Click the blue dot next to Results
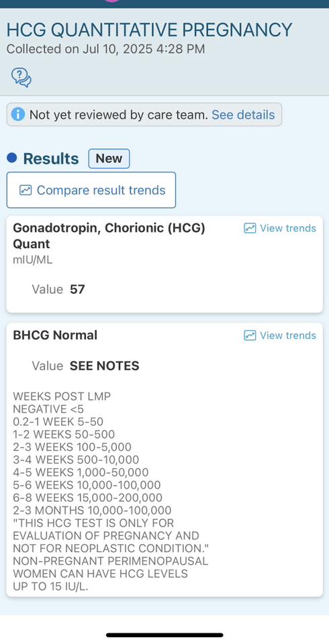Viewport: 329px width, 644px height. 12,158
